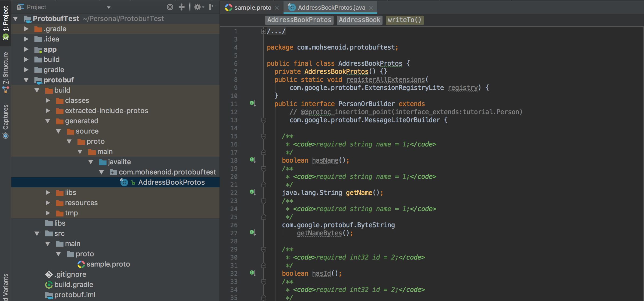Click the gutter info icon beside hasName()
The height and width of the screenshot is (301, 644).
coord(252,160)
